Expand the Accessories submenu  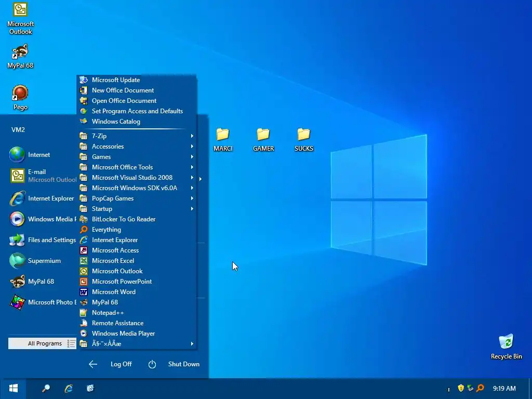[x=137, y=147]
